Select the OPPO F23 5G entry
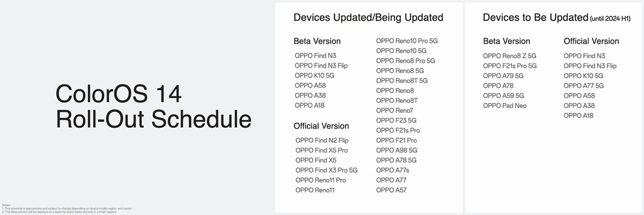 point(396,120)
